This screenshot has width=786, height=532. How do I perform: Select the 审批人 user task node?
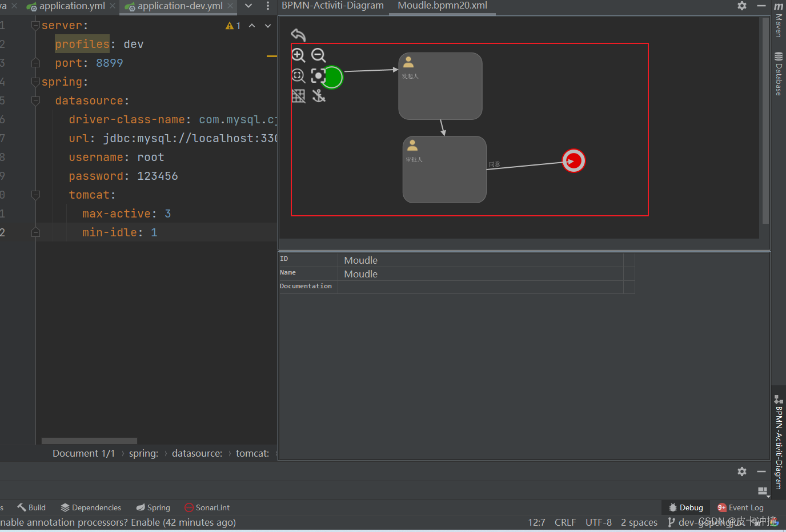444,170
